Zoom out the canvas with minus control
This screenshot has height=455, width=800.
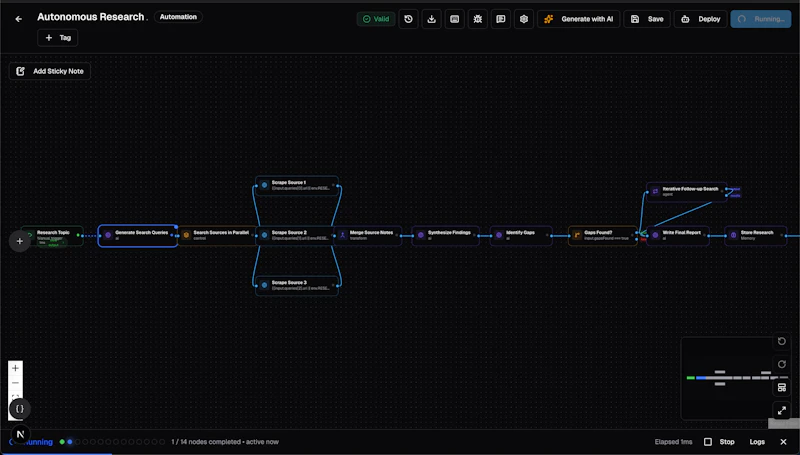click(15, 383)
